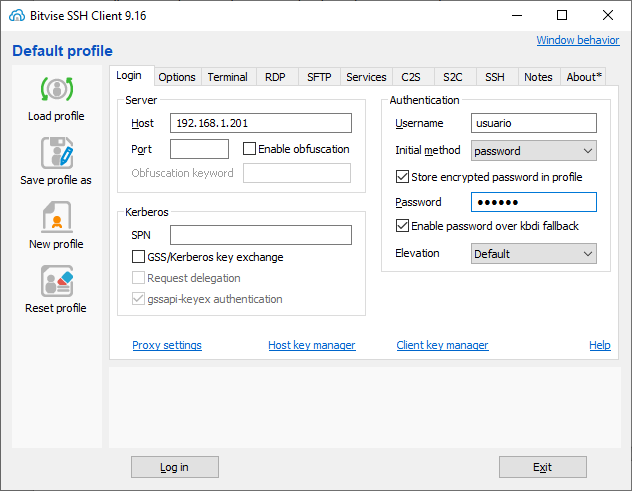Click the New profile icon

pos(56,217)
